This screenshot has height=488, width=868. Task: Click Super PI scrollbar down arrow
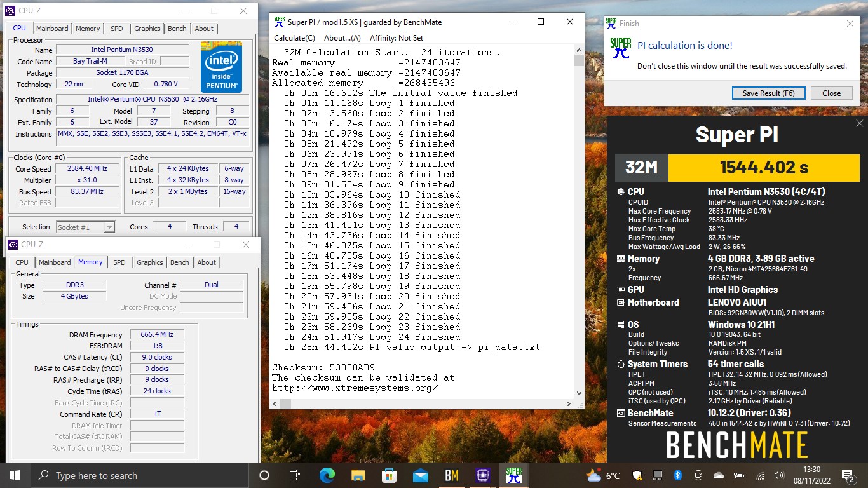tap(579, 393)
